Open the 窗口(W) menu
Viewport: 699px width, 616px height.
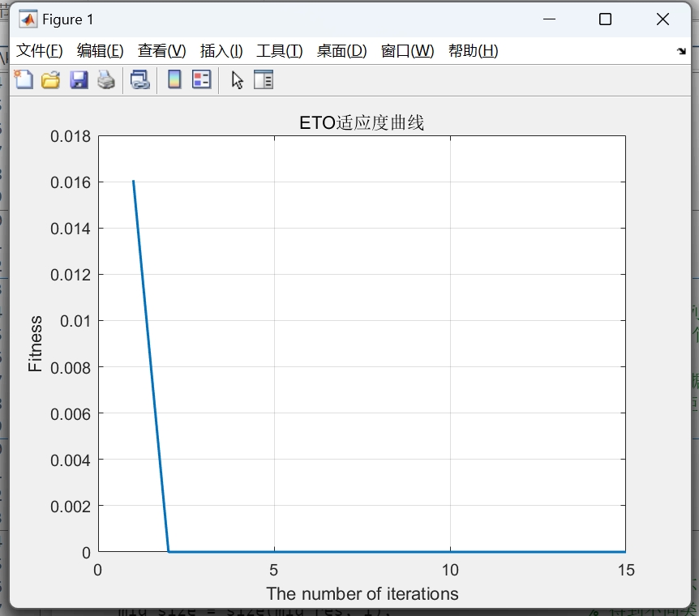click(x=406, y=49)
